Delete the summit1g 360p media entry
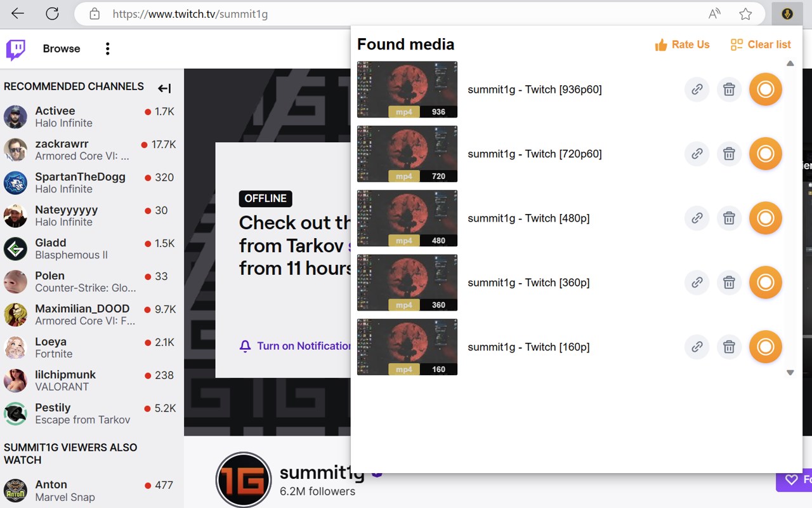Viewport: 812px width, 508px height. 729,283
